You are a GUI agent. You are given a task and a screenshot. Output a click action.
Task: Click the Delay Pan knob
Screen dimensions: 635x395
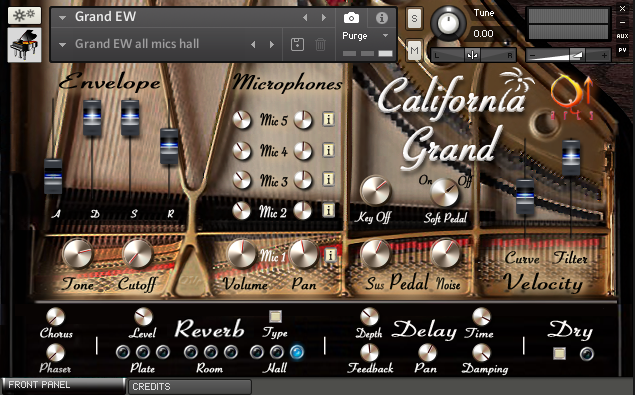click(427, 352)
